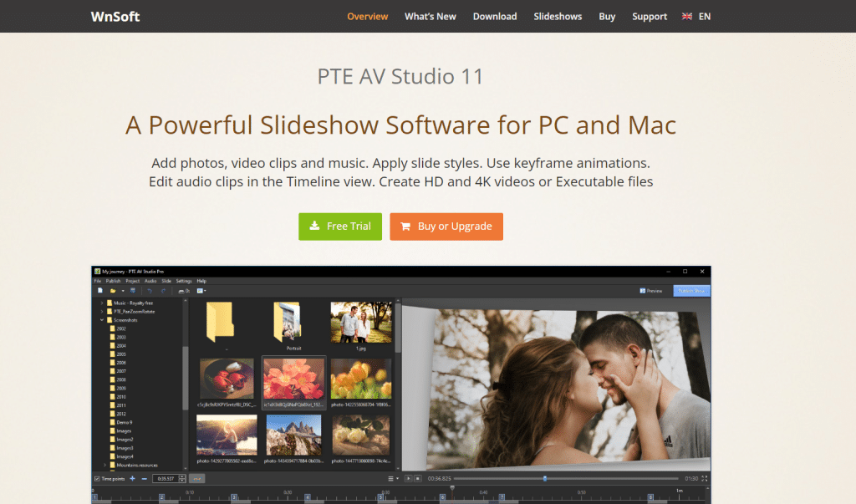Click the British flag language icon

point(685,15)
